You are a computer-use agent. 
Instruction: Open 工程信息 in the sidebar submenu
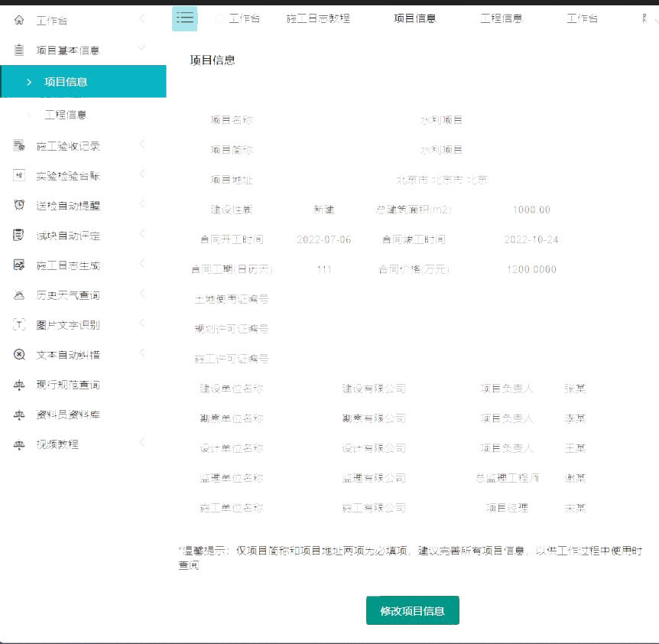click(x=66, y=114)
